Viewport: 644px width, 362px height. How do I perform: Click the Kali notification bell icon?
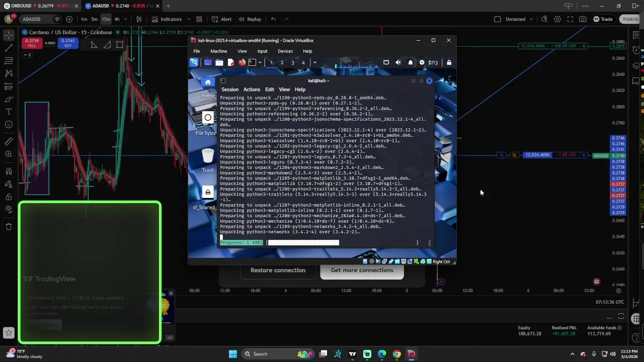point(411,62)
